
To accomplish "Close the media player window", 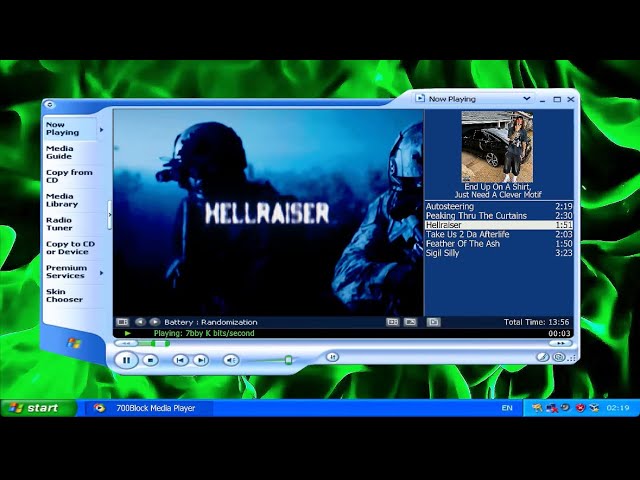I will point(571,99).
